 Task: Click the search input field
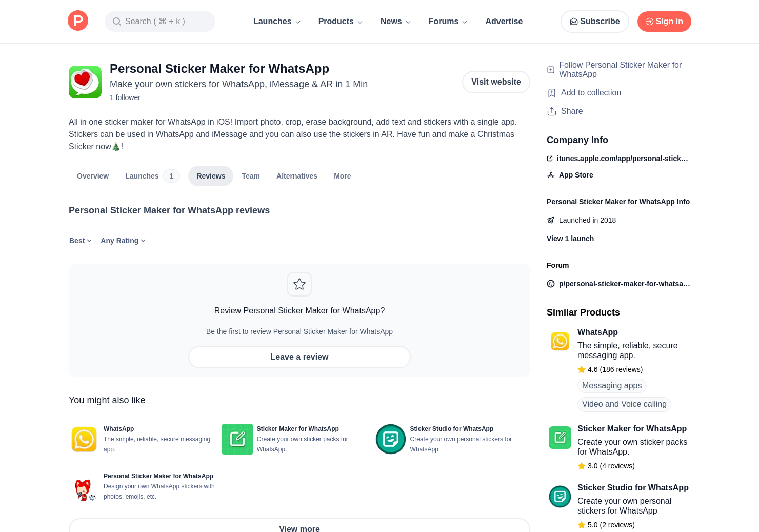click(160, 22)
